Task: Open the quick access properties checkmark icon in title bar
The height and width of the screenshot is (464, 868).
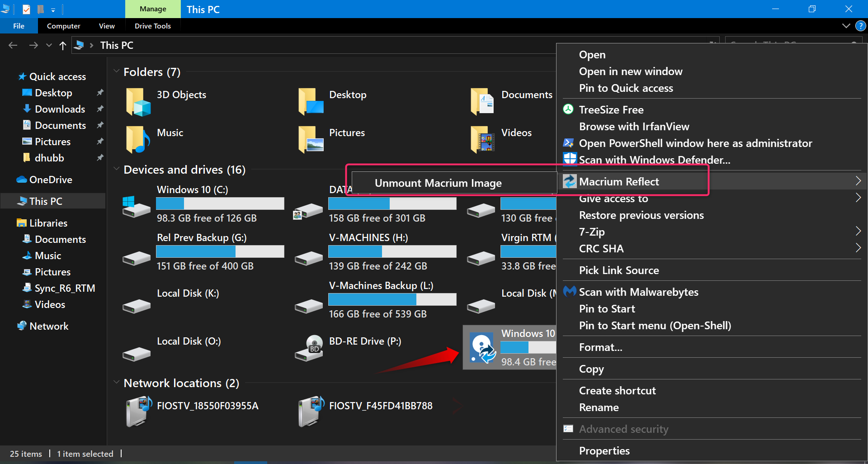Action: 26,9
